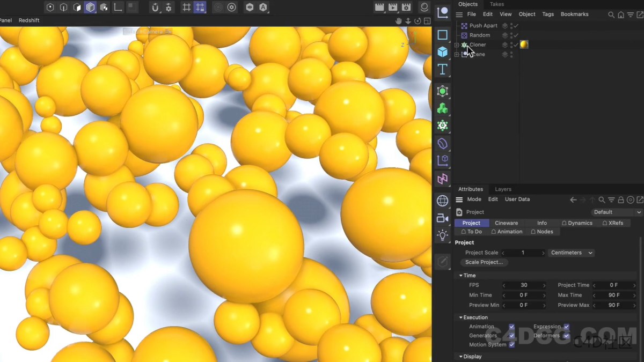Click the back arrow in the Attribute Manager
The image size is (644, 362).
click(x=573, y=200)
